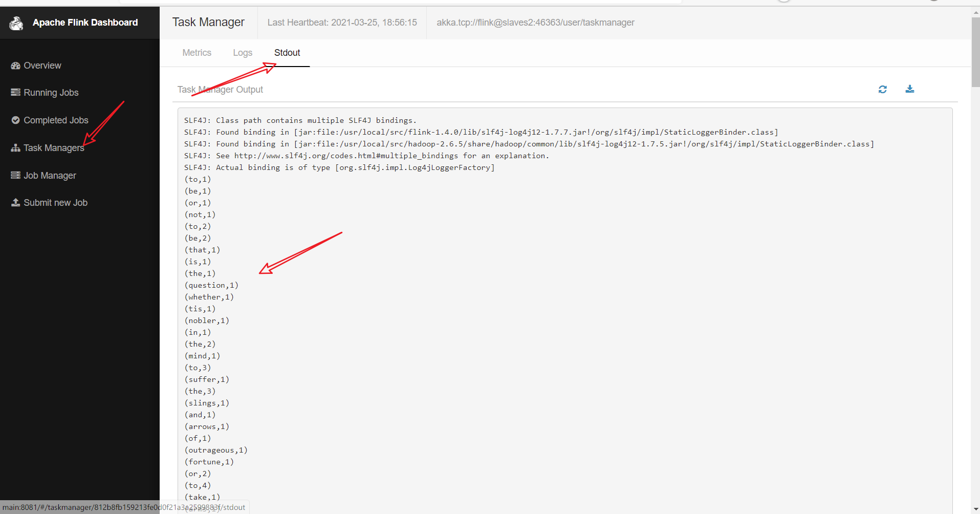This screenshot has height=514, width=980.
Task: Click the 'SLF4J: Class path contains' line
Action: pos(300,120)
